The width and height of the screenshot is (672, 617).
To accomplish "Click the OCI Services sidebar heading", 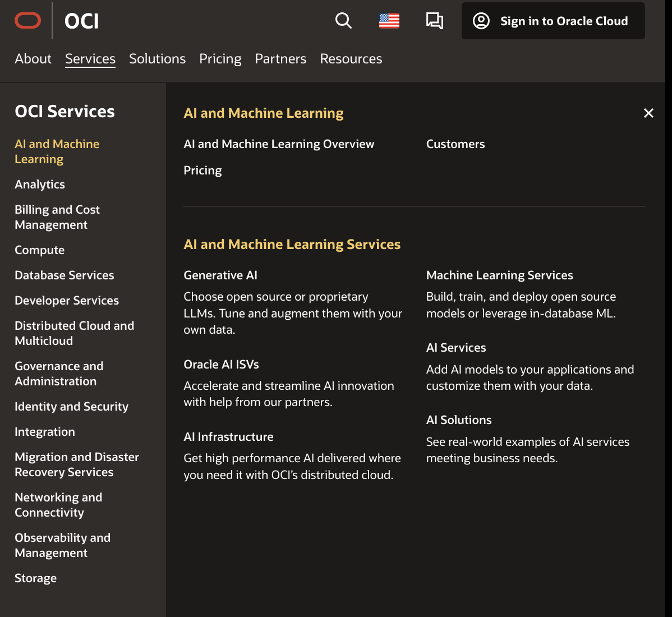I will [x=65, y=112].
